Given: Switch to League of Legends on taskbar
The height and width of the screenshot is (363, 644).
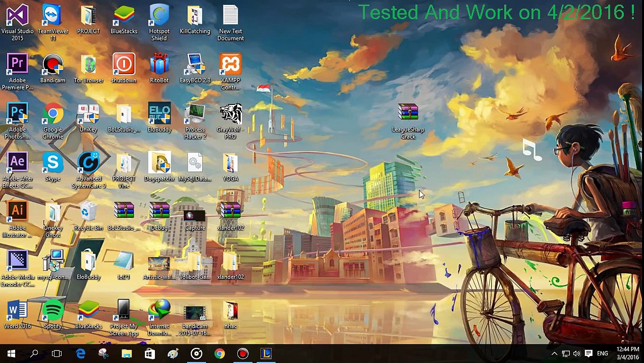Looking at the screenshot, I should [x=266, y=354].
